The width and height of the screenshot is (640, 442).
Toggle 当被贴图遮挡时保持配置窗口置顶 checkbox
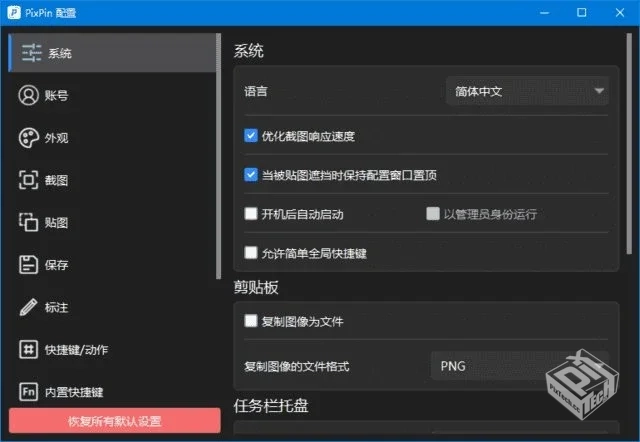click(x=251, y=175)
